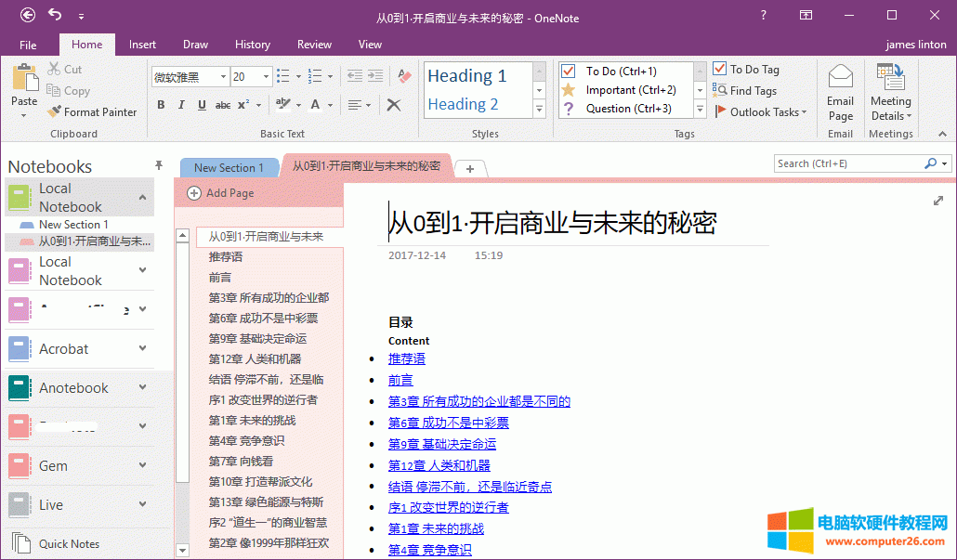Select the Italic formatting icon

[x=181, y=106]
